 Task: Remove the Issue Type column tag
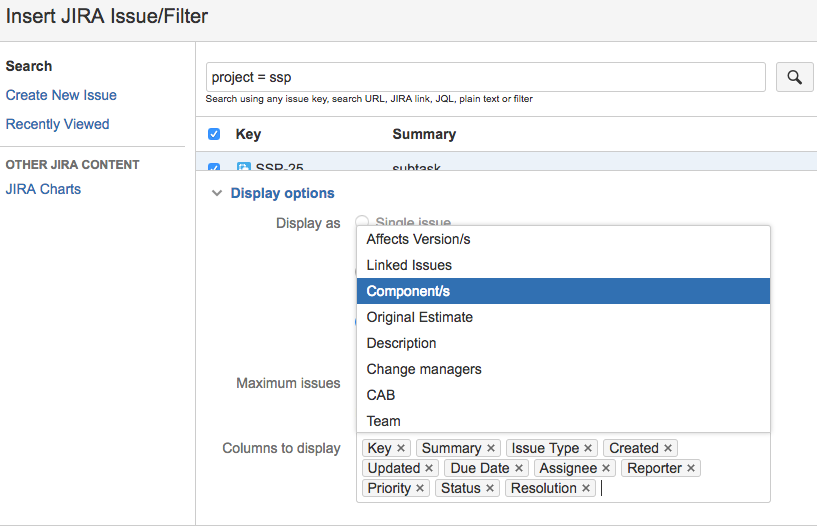pos(588,449)
